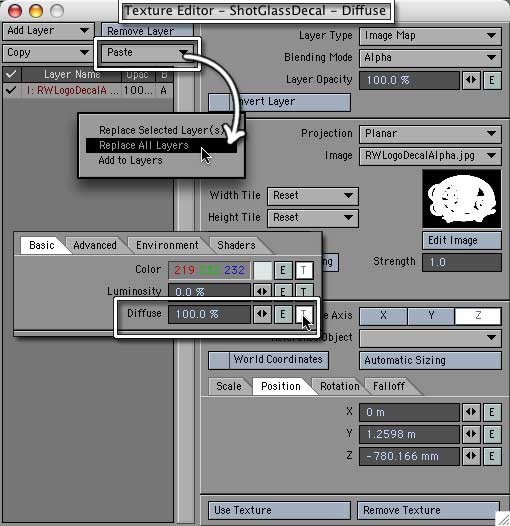The image size is (510, 526).
Task: Click the Y position mini-slider arrows
Action: (x=471, y=434)
